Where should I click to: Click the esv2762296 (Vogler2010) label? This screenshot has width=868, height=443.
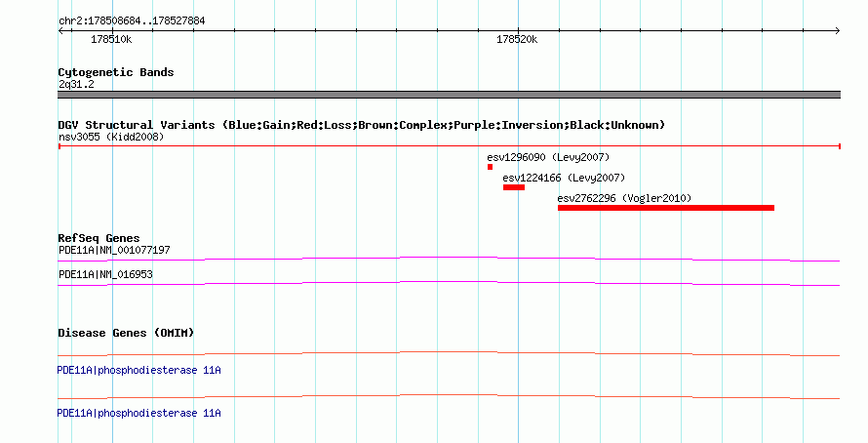pos(624,198)
